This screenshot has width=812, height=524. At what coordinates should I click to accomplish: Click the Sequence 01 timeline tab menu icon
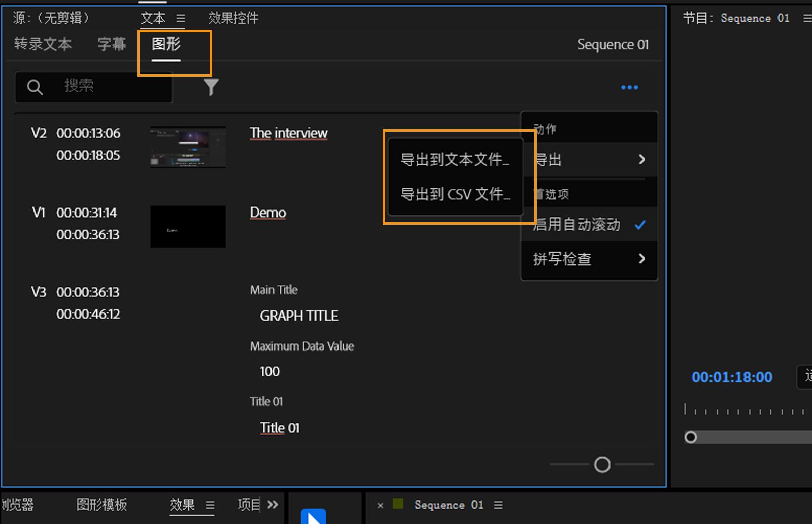coord(498,505)
